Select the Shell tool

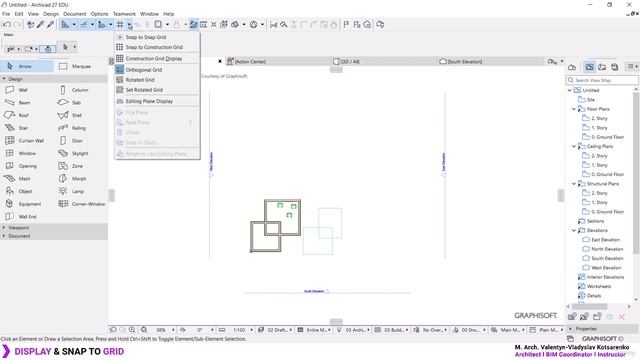point(77,115)
